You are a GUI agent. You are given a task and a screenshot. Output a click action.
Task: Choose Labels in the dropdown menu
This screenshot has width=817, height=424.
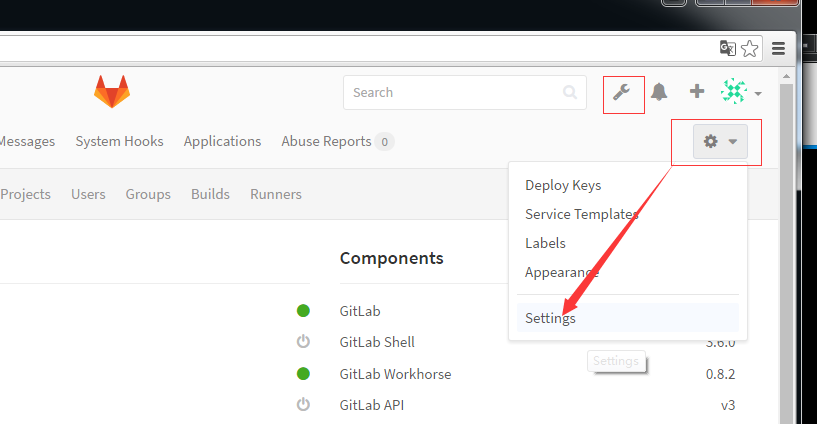coord(545,243)
